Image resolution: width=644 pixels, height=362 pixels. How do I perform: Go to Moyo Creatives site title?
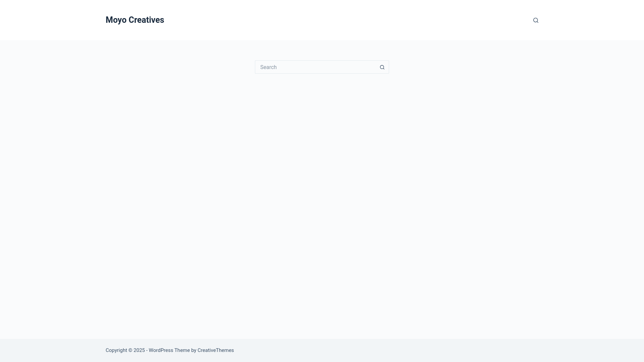(x=135, y=20)
